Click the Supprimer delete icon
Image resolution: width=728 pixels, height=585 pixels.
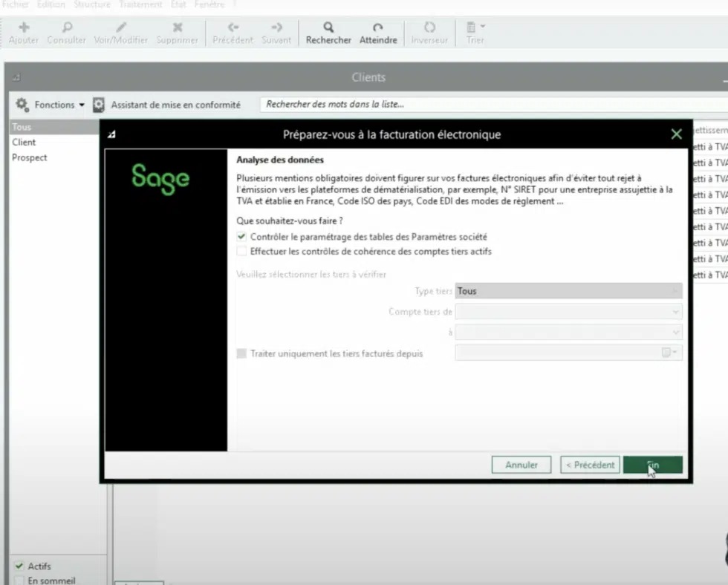tap(178, 27)
